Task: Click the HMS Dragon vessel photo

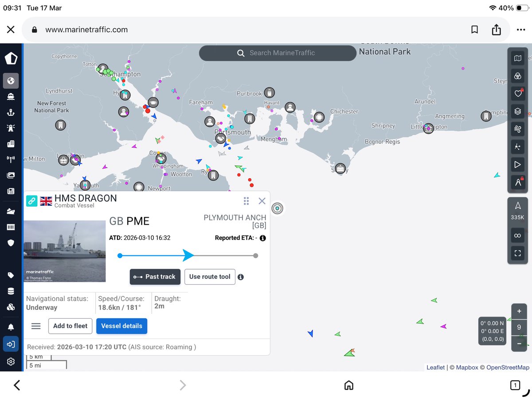Action: (65, 251)
